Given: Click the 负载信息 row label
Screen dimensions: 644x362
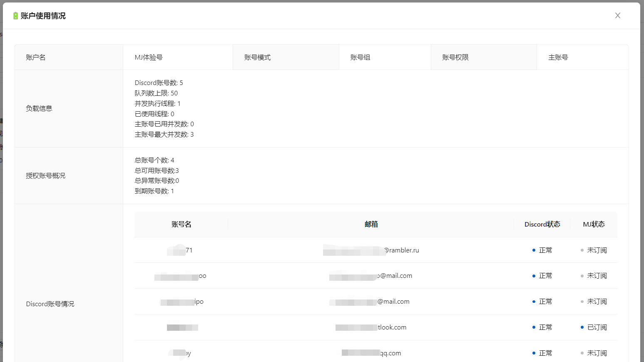Looking at the screenshot, I should [39, 108].
